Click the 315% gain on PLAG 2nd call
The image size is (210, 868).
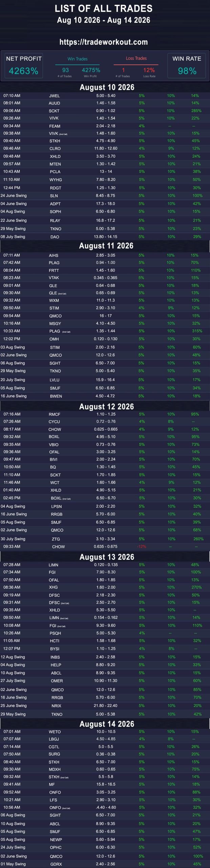click(197, 331)
